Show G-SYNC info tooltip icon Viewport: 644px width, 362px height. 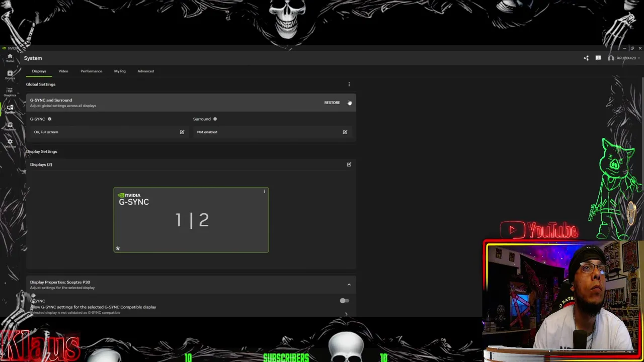coord(49,119)
